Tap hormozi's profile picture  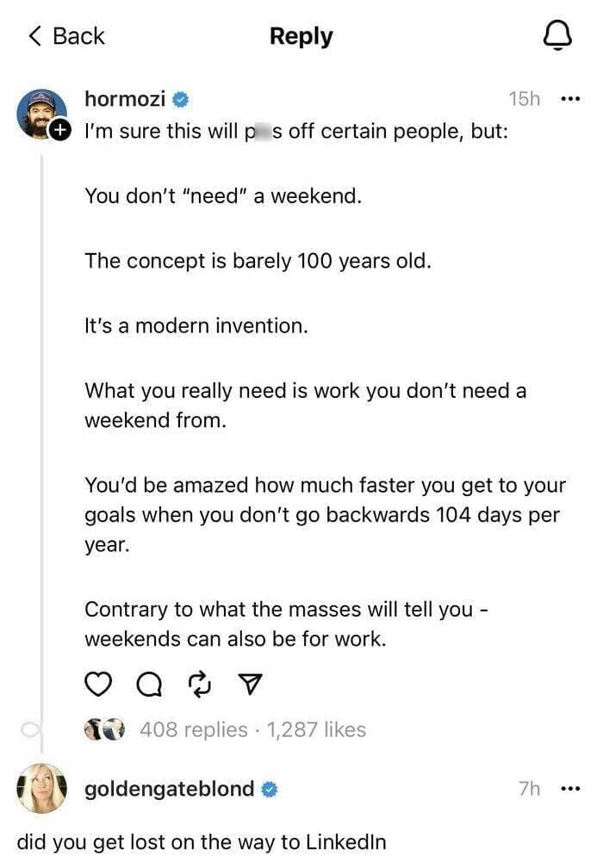(x=40, y=109)
